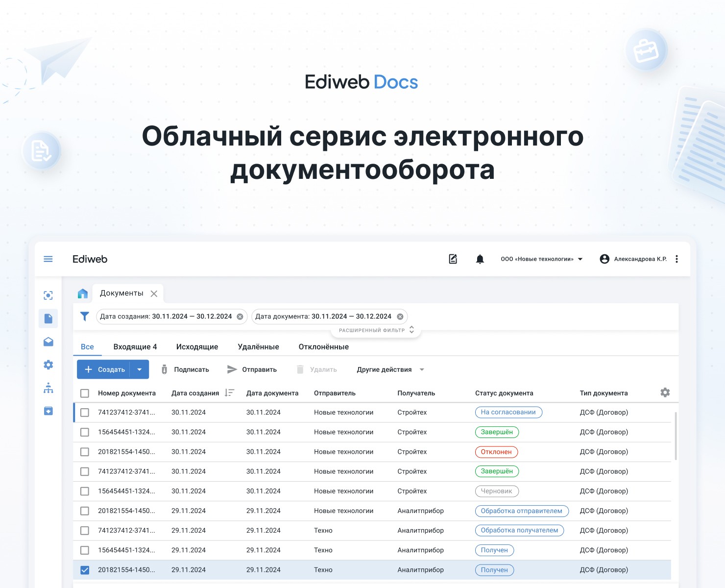Check the row with Обработка получателем status
This screenshot has height=588, width=725.
point(85,531)
